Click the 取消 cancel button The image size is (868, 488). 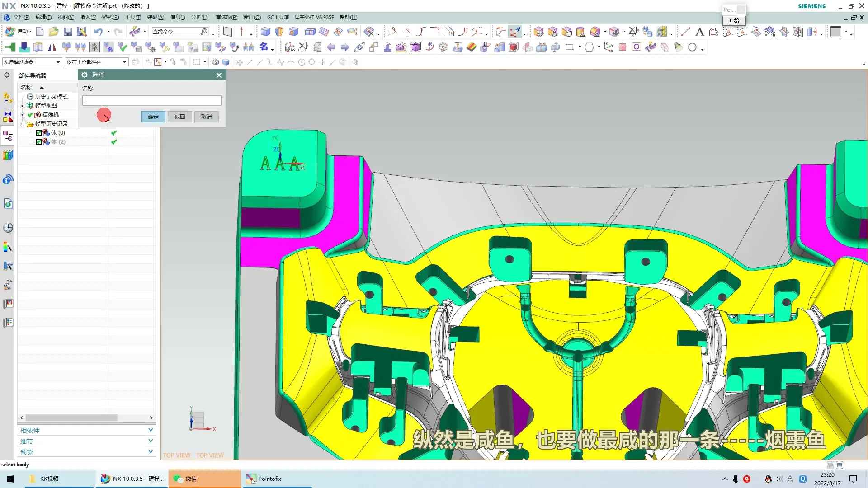(x=206, y=117)
